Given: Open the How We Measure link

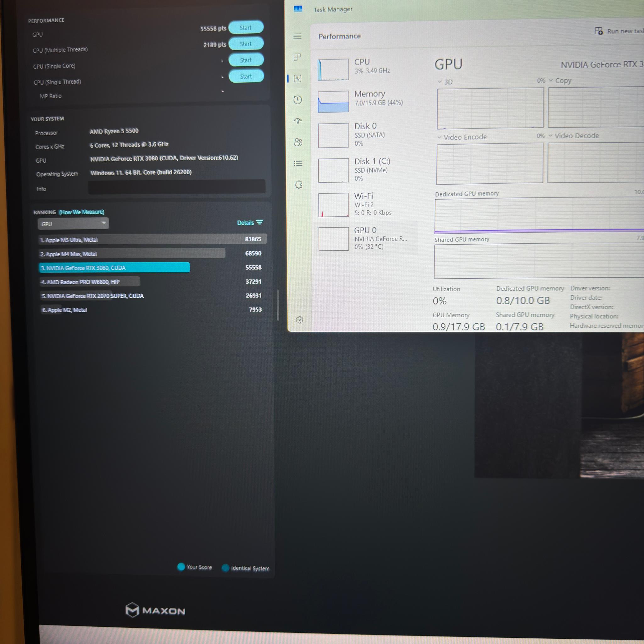Looking at the screenshot, I should point(82,212).
